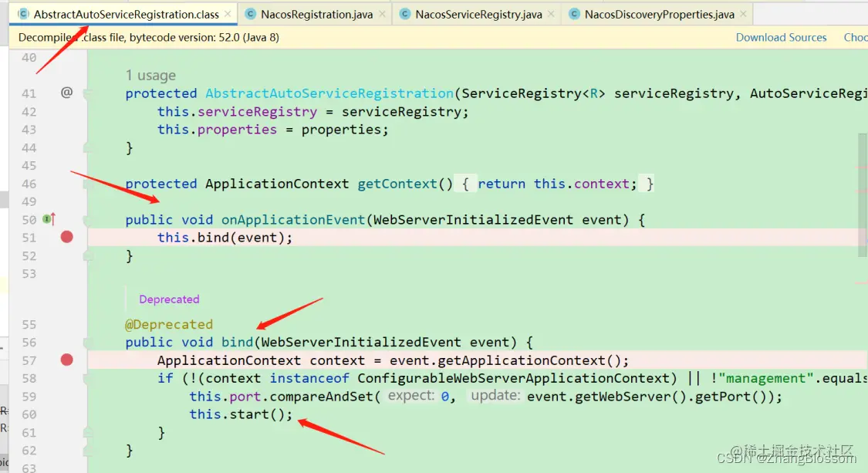Screen dimensions: 868x473
Task: Click line number 45 in the gutter
Action: point(29,166)
